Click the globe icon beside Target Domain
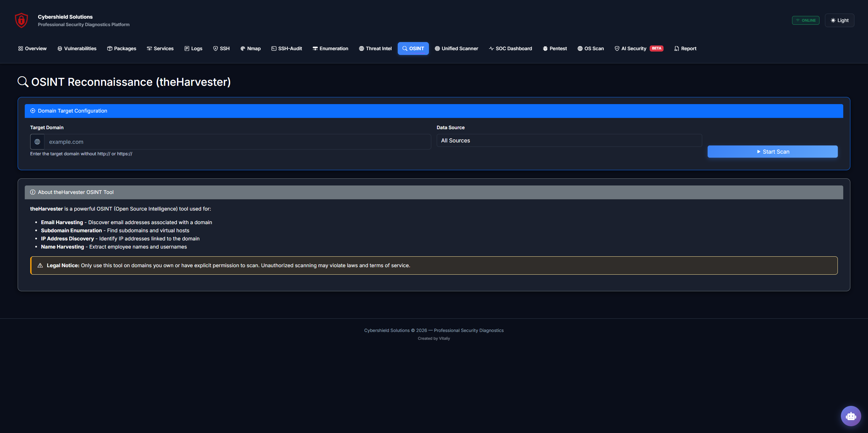 tap(37, 142)
